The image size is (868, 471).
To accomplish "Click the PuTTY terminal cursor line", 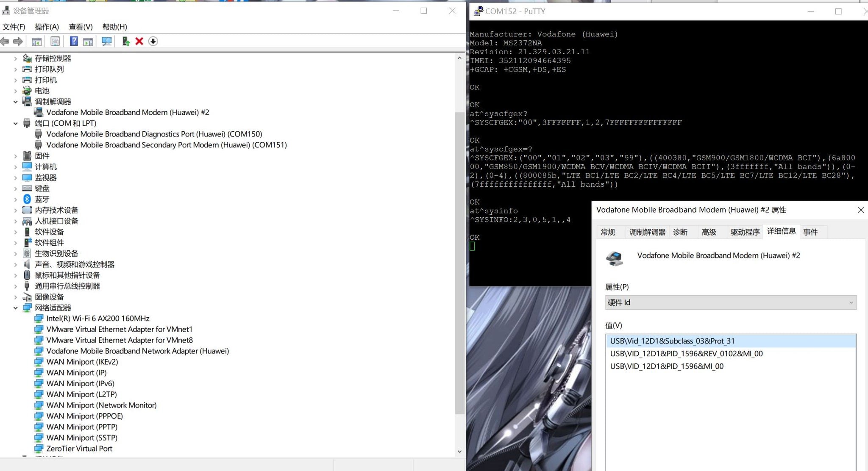I will 472,246.
